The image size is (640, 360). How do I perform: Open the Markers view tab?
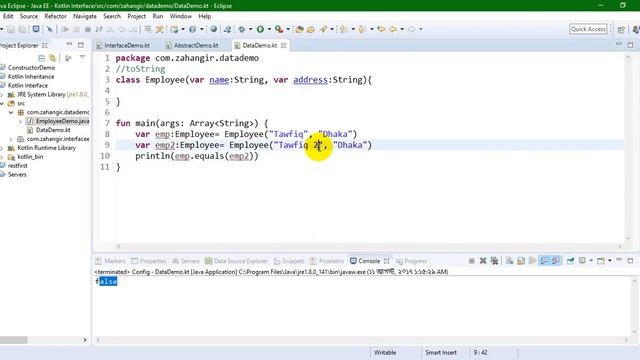(x=110, y=261)
